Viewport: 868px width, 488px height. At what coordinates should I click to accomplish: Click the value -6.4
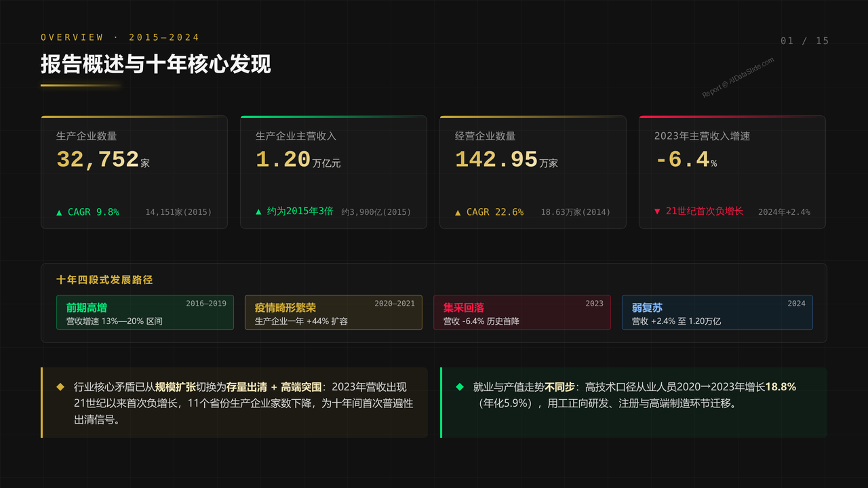coord(682,159)
